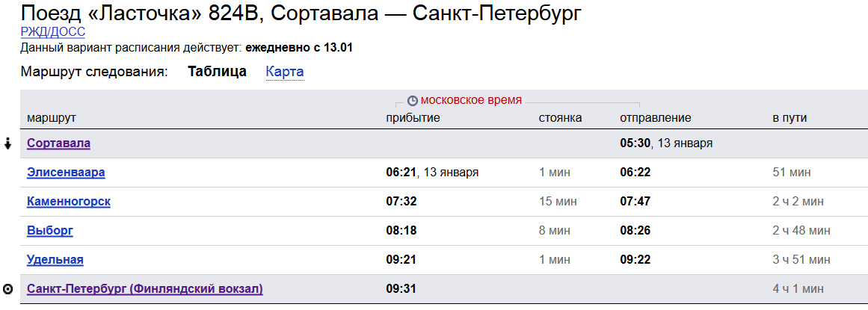Click the московское время label
868x310 pixels.
pos(471,100)
